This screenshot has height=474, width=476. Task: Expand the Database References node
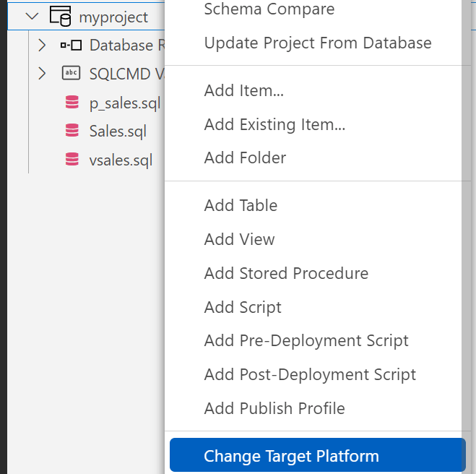click(x=42, y=46)
